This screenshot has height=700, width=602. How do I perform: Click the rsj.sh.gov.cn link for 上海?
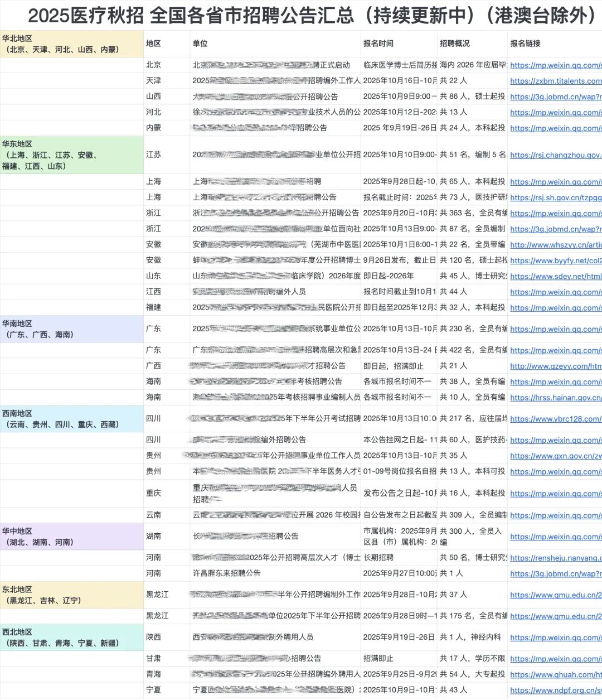555,197
